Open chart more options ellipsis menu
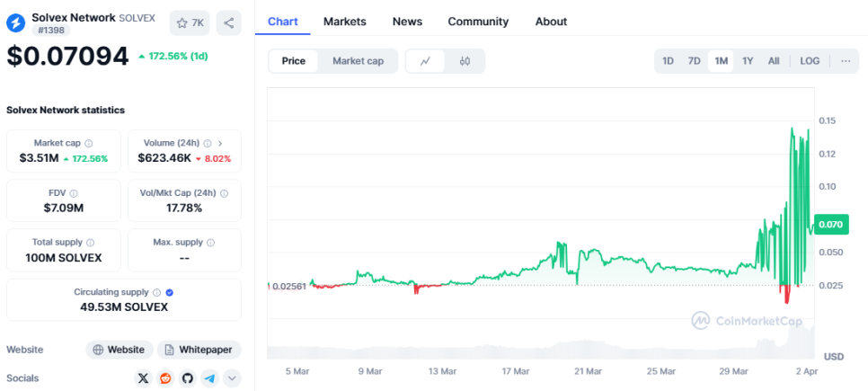Image resolution: width=868 pixels, height=391 pixels. point(846,61)
